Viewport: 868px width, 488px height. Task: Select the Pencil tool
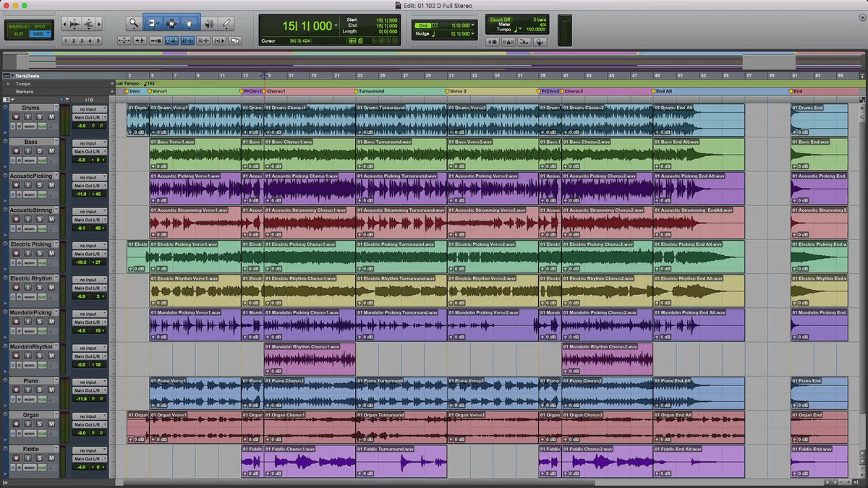226,23
